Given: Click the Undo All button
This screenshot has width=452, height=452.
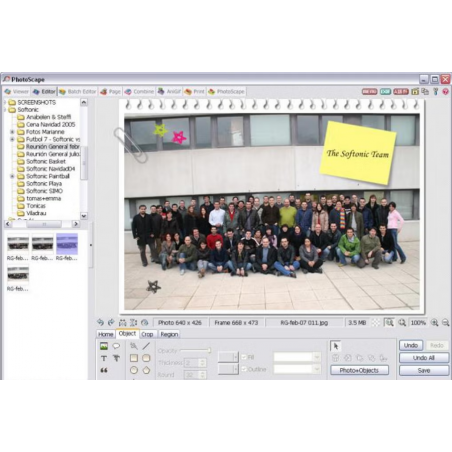Looking at the screenshot, I should click(x=424, y=358).
